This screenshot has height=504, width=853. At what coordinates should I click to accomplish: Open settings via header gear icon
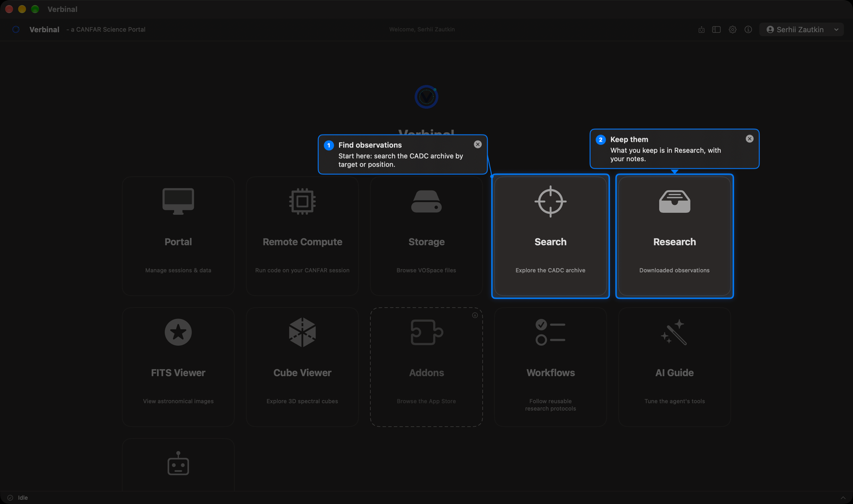point(733,30)
